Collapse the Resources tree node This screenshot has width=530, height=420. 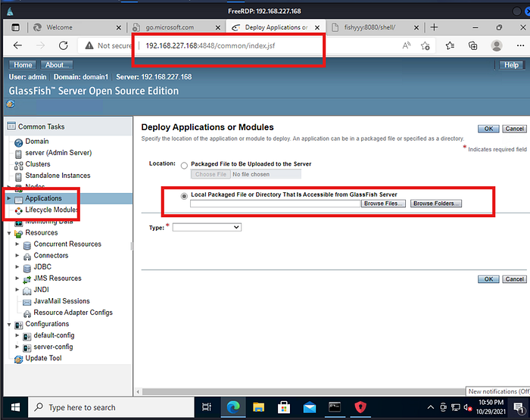point(9,233)
